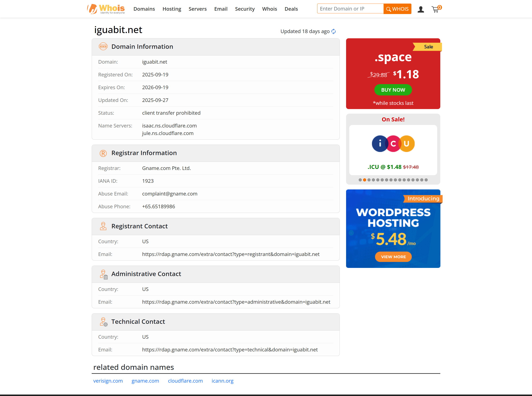The image size is (532, 396).
Task: Open the Security menu
Action: point(245,9)
